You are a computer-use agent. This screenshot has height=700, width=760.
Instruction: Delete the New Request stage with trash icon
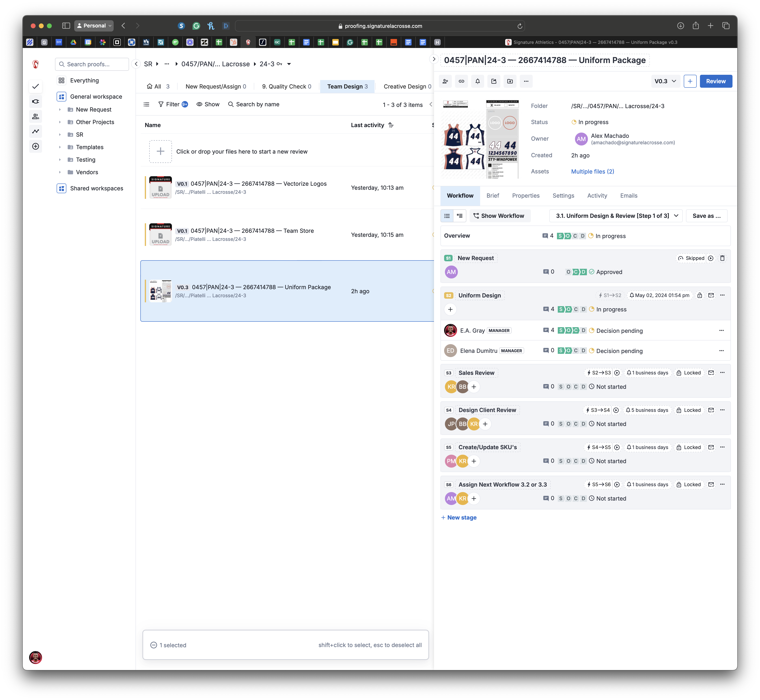click(x=722, y=258)
